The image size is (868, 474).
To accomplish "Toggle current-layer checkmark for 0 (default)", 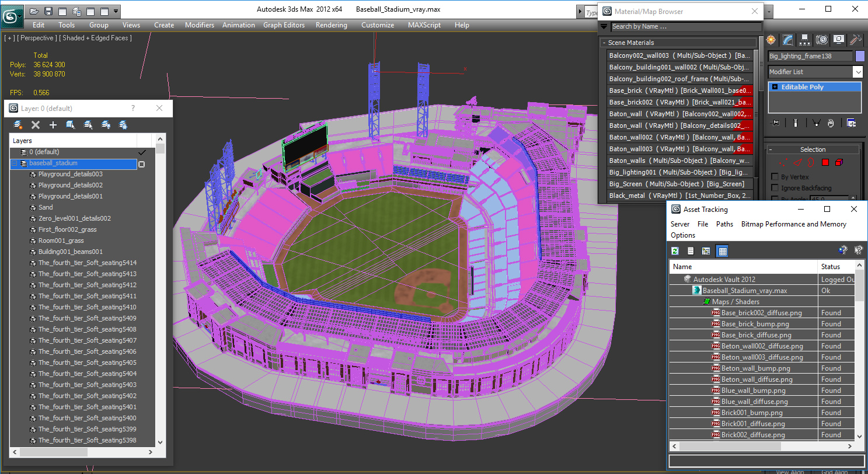I will coord(141,152).
